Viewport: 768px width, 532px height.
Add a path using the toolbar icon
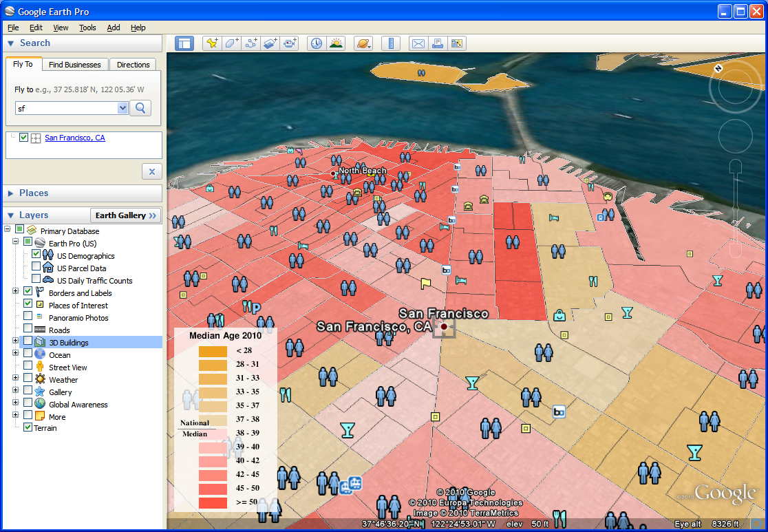click(250, 43)
